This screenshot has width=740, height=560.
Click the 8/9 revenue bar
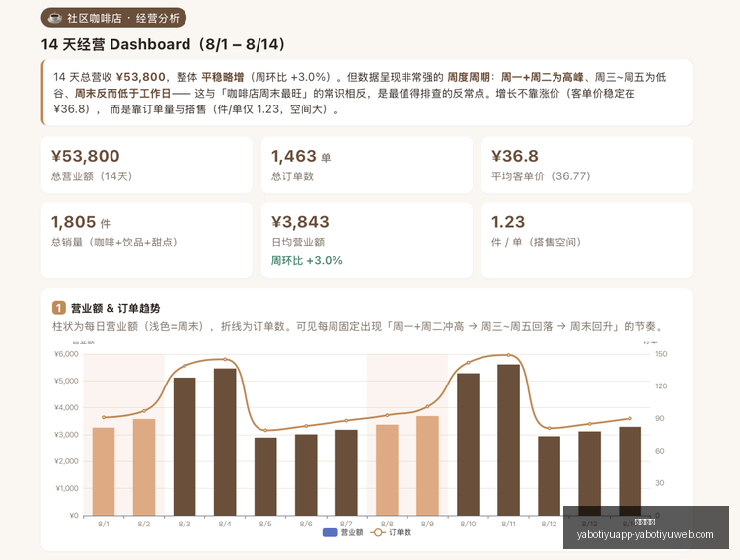coord(427,465)
